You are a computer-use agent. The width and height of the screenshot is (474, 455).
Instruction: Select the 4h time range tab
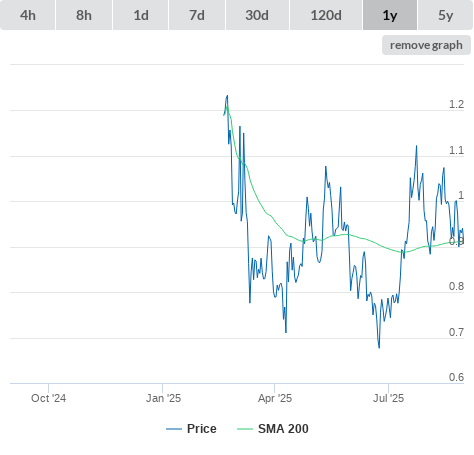tap(28, 15)
